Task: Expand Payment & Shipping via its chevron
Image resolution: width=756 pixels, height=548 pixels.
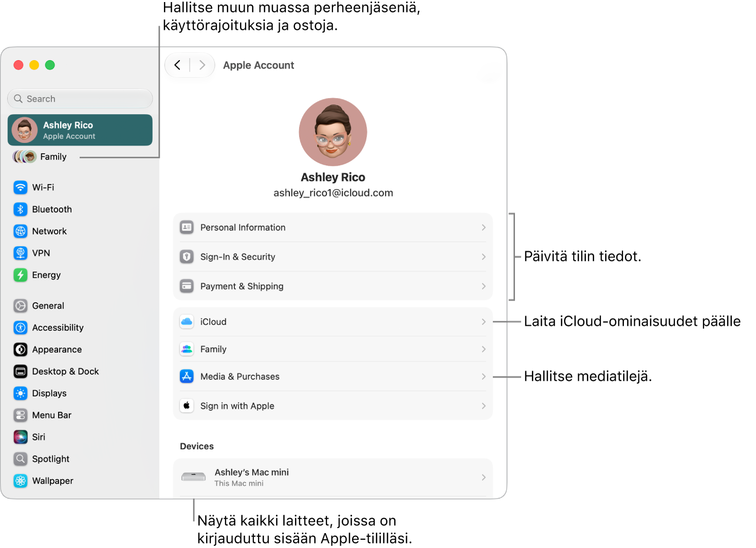Action: click(x=484, y=286)
